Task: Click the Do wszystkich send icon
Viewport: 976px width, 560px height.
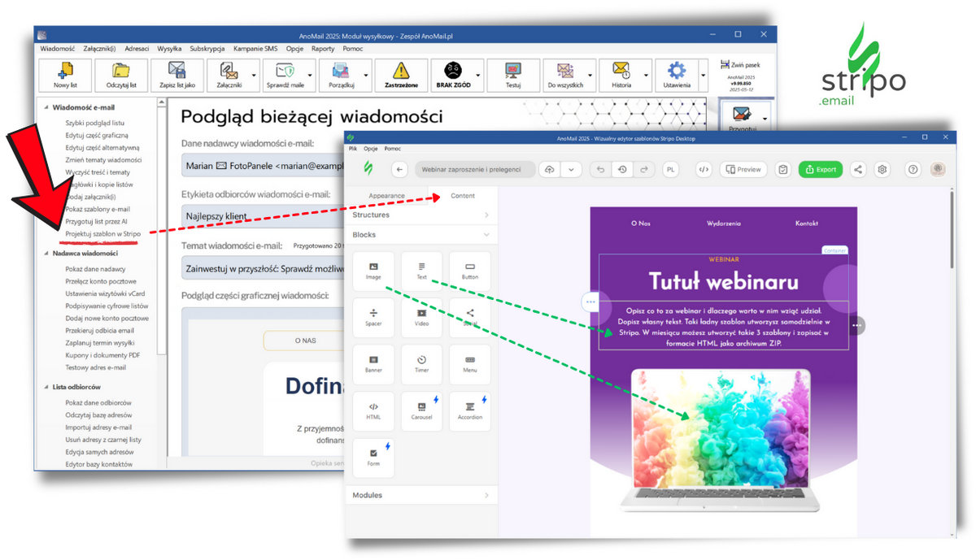Action: [x=565, y=76]
